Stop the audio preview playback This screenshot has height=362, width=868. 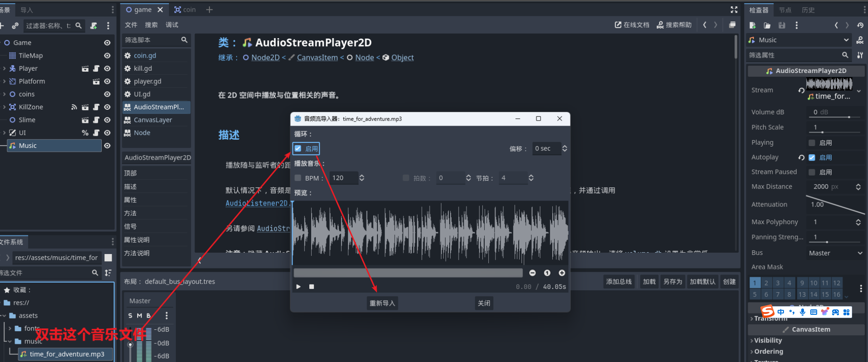[312, 287]
